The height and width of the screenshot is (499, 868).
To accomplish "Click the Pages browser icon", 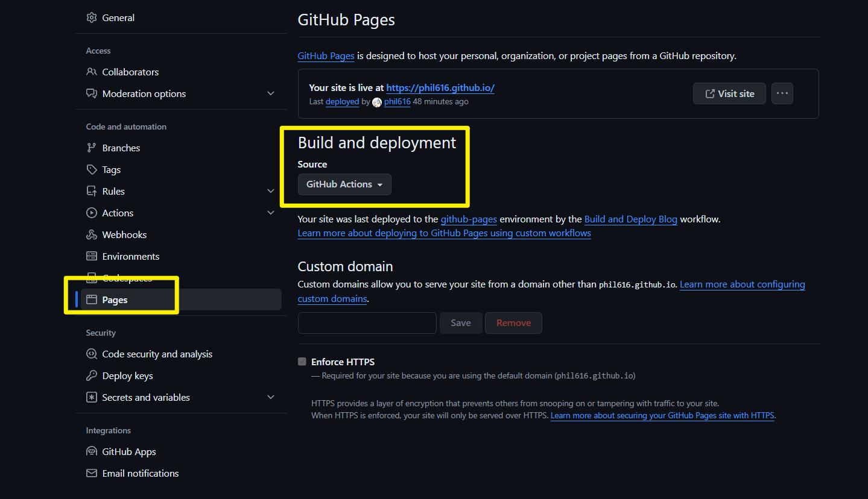I will [92, 300].
